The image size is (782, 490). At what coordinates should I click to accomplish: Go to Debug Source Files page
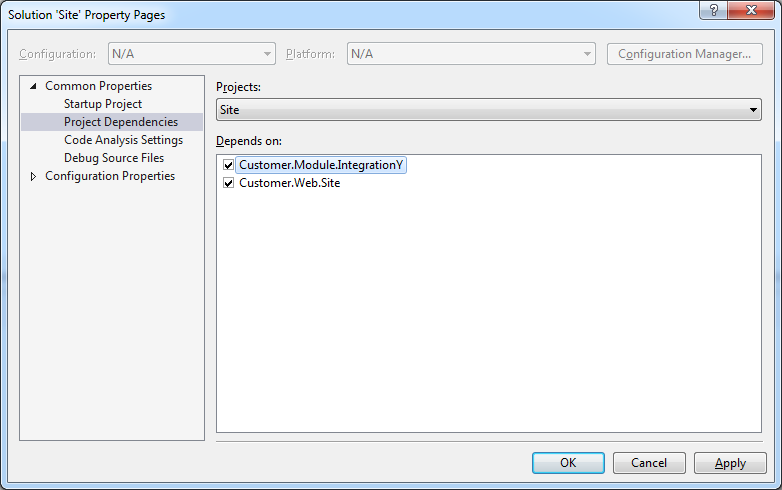[x=113, y=158]
